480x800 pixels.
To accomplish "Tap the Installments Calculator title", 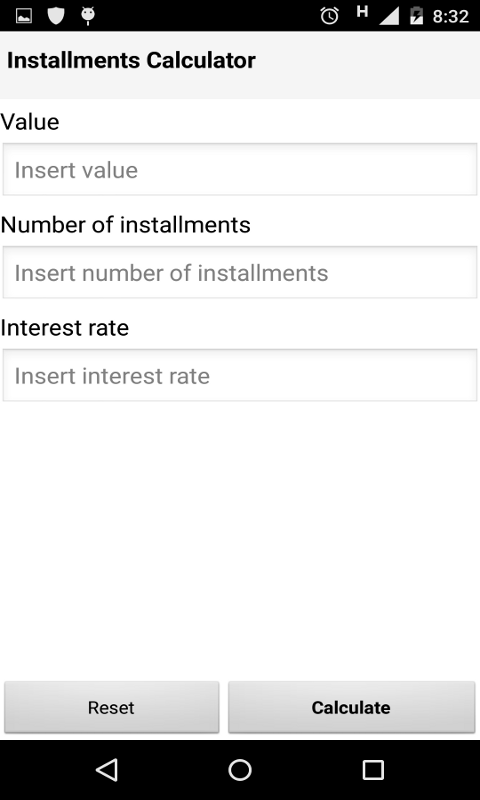I will 131,61.
